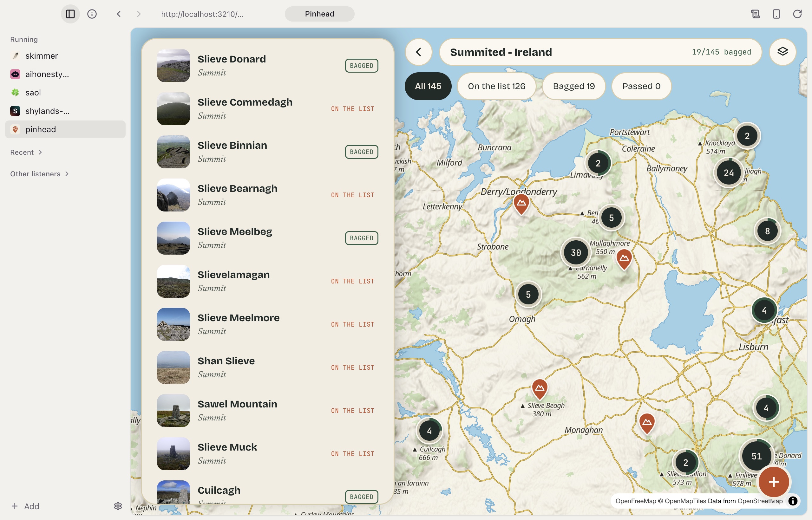
Task: Open Slieve Binnian thumbnail photo
Action: click(173, 152)
